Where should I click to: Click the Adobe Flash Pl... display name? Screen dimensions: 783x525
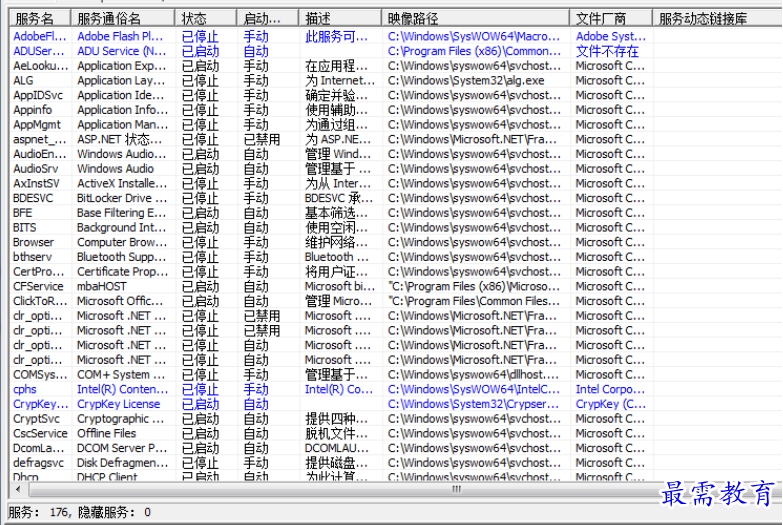[120, 36]
